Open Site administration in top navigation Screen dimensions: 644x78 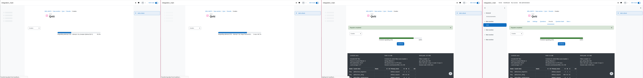(524, 3)
